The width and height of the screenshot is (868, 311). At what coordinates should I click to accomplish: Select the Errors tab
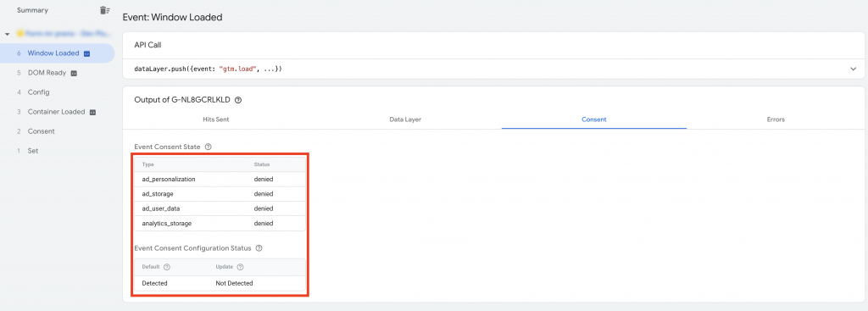coord(776,119)
